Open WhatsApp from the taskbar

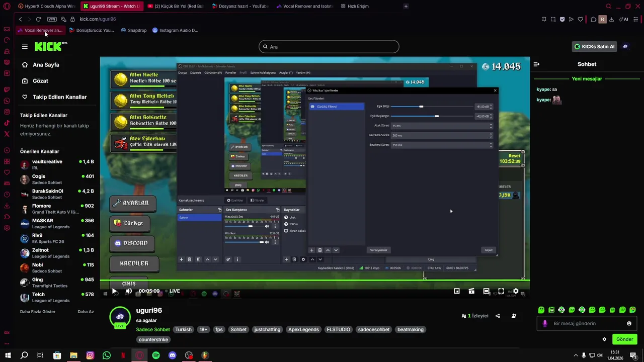point(107,355)
